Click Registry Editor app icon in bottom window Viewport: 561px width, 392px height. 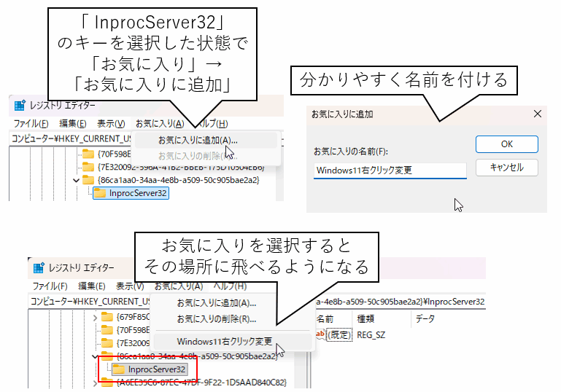(x=39, y=267)
